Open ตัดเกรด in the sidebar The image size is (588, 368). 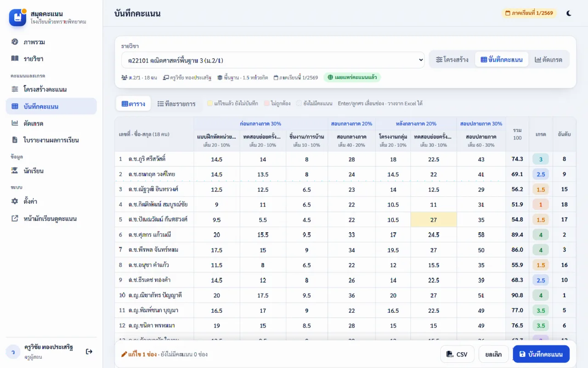coord(51,123)
